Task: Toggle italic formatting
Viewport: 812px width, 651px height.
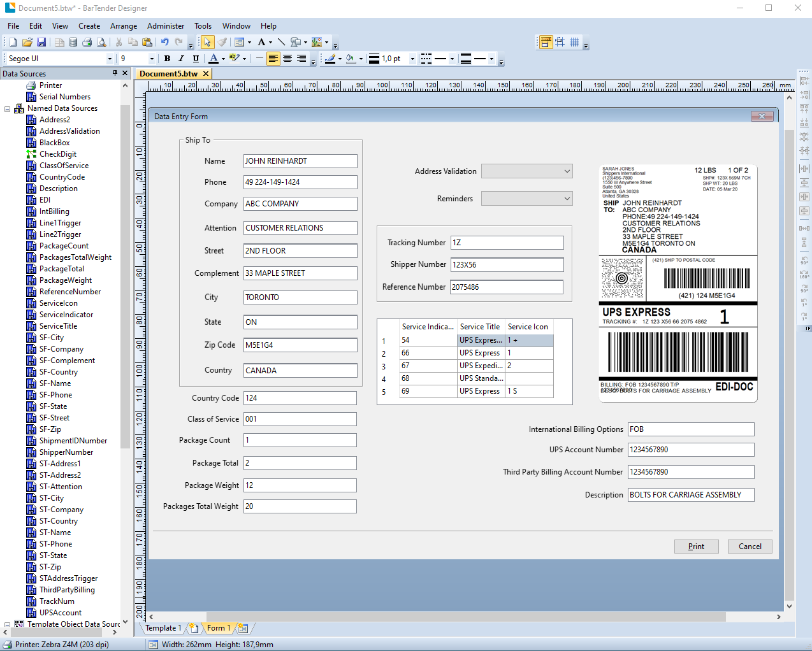Action: (181, 59)
